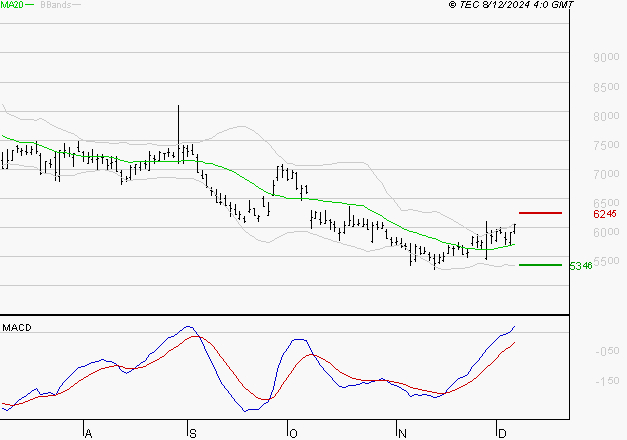The width and height of the screenshot is (627, 440).
Task: Click the green 5346 support value
Action: pos(581,266)
